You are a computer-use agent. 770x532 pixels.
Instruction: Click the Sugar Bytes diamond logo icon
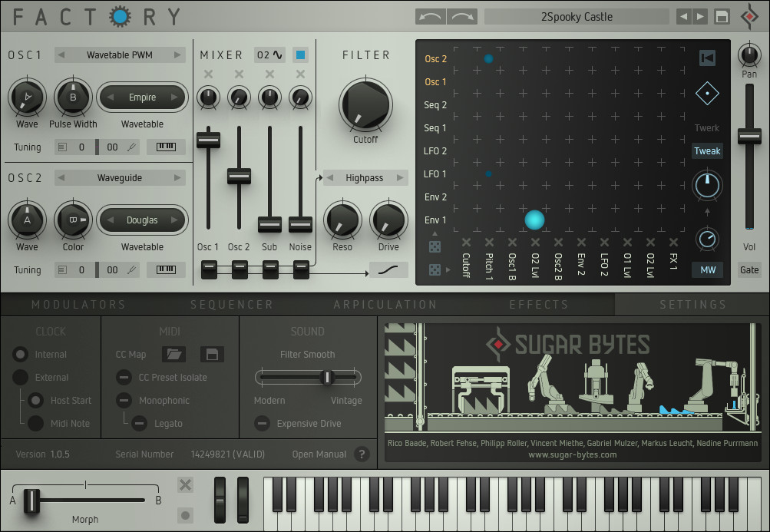pyautogui.click(x=749, y=16)
